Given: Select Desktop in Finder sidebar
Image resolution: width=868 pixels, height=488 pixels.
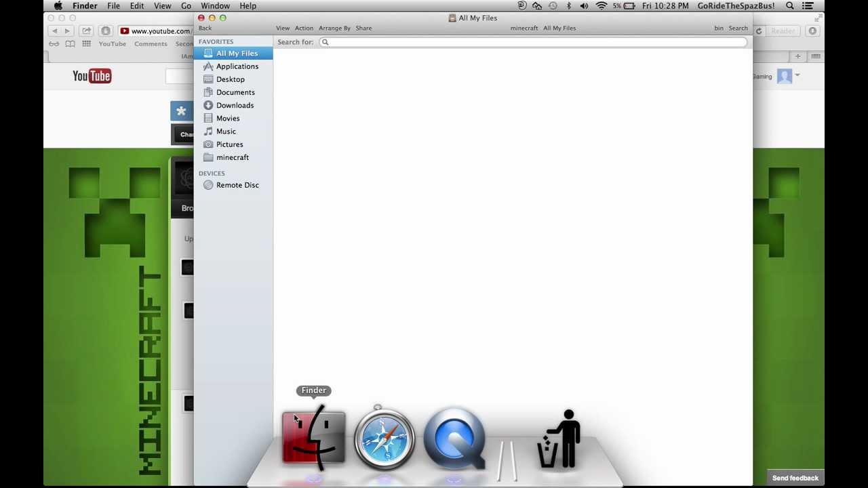Looking at the screenshot, I should click(x=233, y=79).
